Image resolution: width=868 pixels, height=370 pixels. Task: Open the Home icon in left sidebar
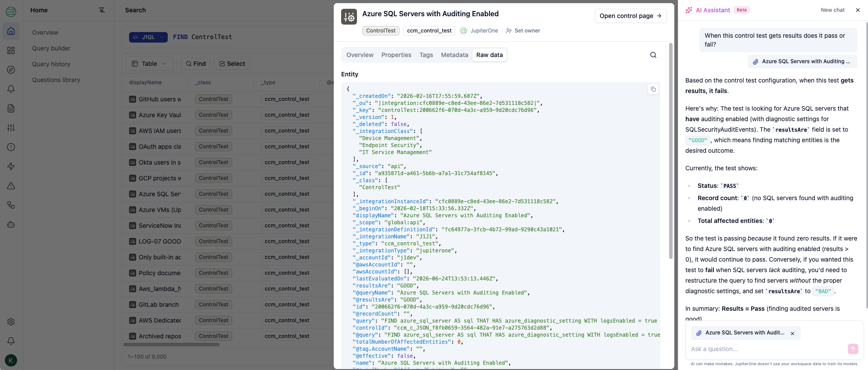pyautogui.click(x=11, y=31)
